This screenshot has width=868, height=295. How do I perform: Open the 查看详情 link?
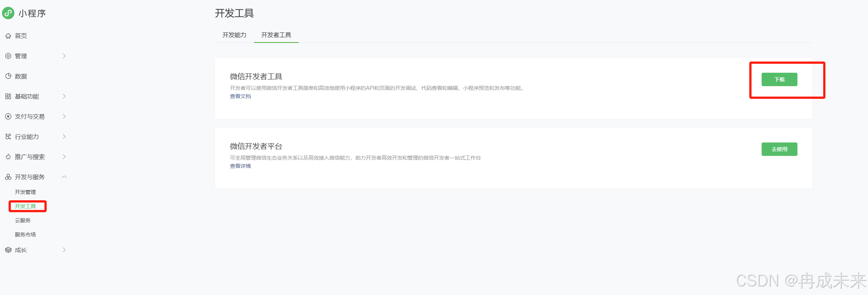click(240, 166)
